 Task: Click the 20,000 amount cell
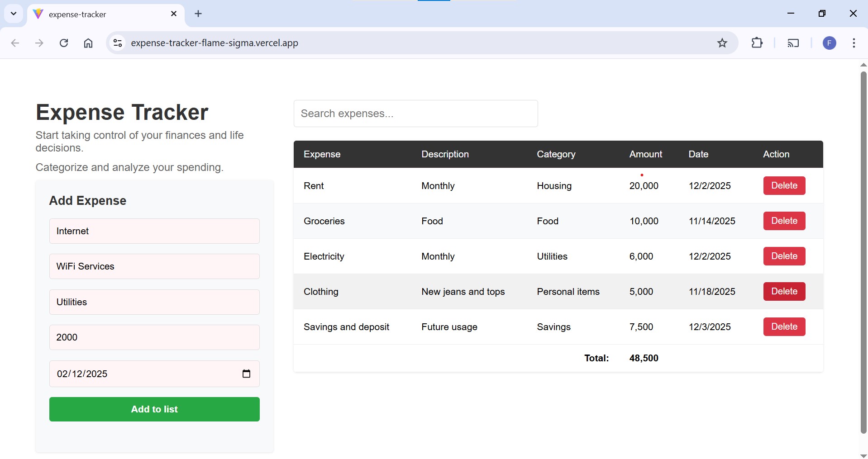click(x=644, y=186)
